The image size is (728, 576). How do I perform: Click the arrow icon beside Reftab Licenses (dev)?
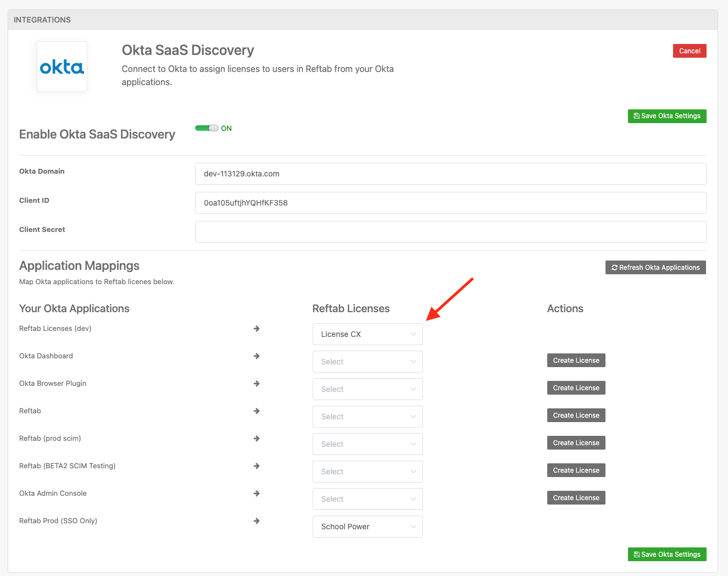(x=257, y=329)
